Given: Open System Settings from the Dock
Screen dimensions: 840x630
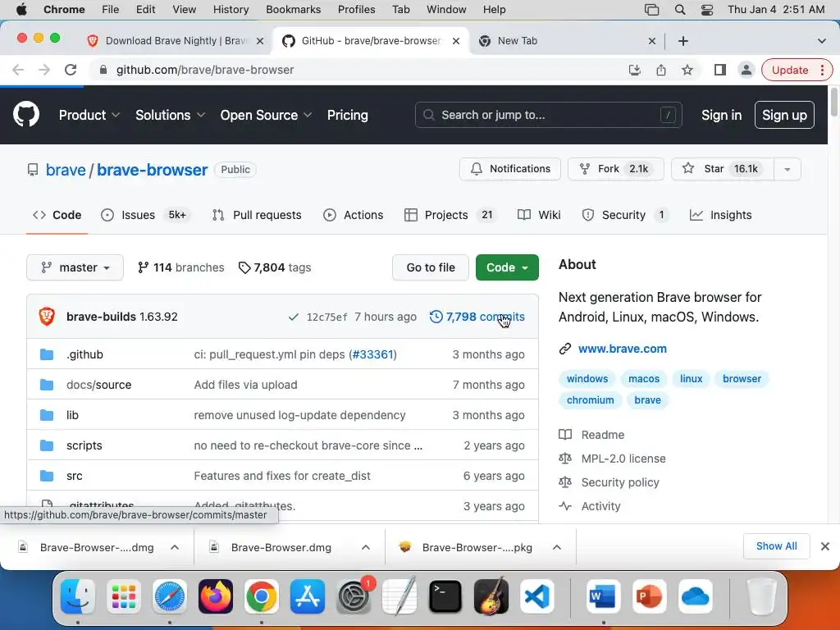Looking at the screenshot, I should pos(354,596).
